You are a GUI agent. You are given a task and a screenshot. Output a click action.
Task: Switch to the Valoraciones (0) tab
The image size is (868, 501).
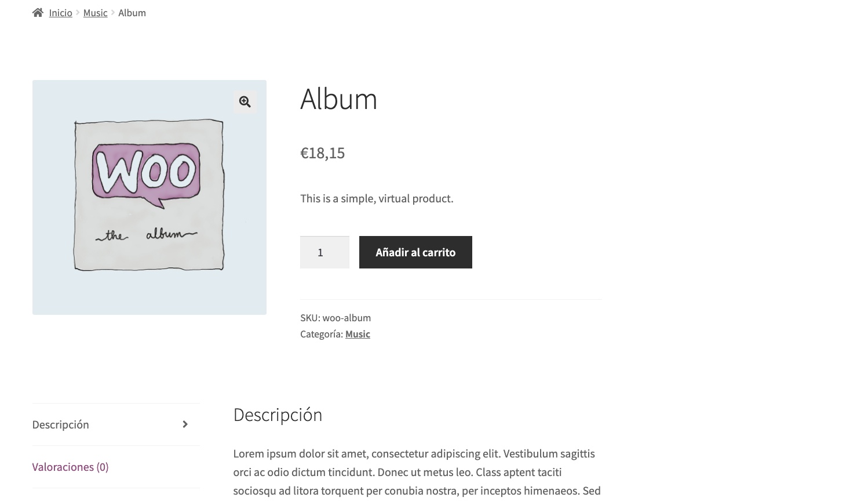(x=70, y=467)
